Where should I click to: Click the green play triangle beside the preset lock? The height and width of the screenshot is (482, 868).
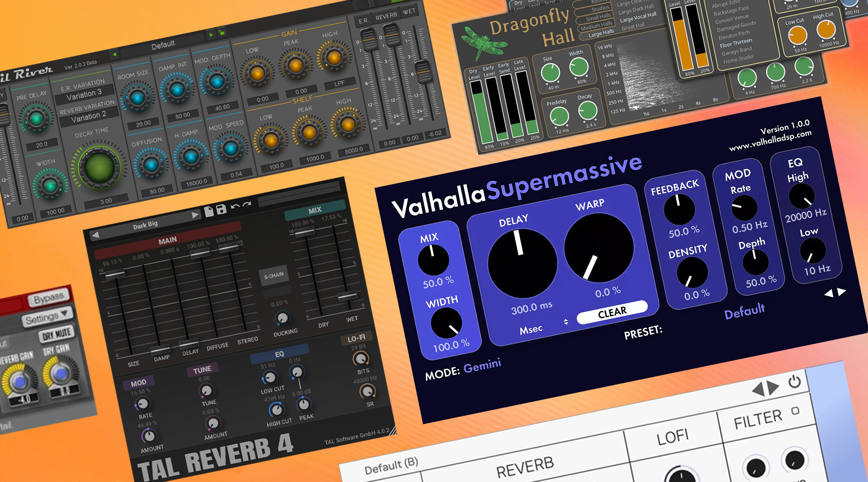click(x=211, y=35)
